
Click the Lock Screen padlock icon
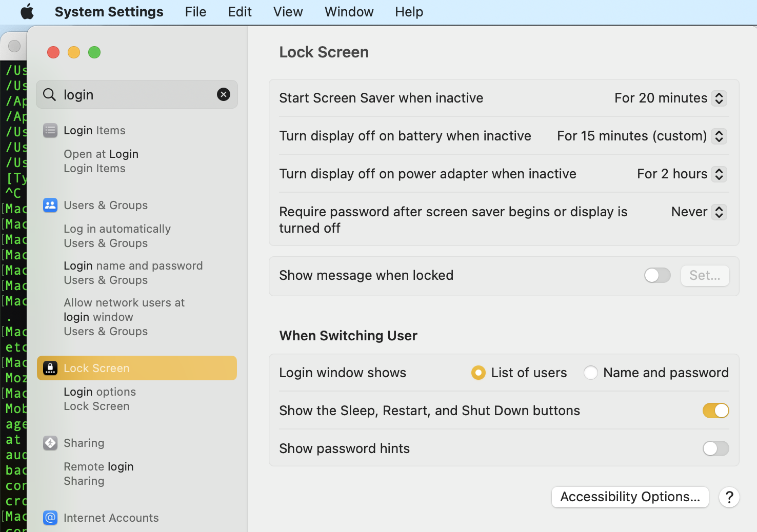(50, 368)
